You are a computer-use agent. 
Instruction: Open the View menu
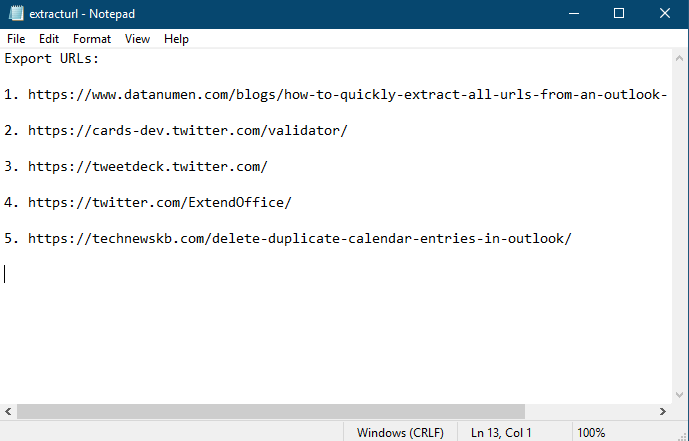coord(137,39)
